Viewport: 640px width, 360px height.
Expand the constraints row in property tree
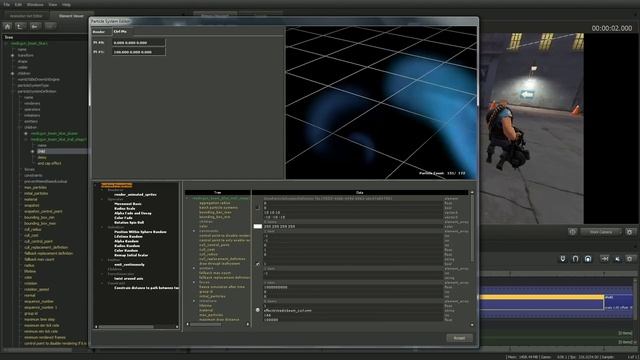point(194,231)
